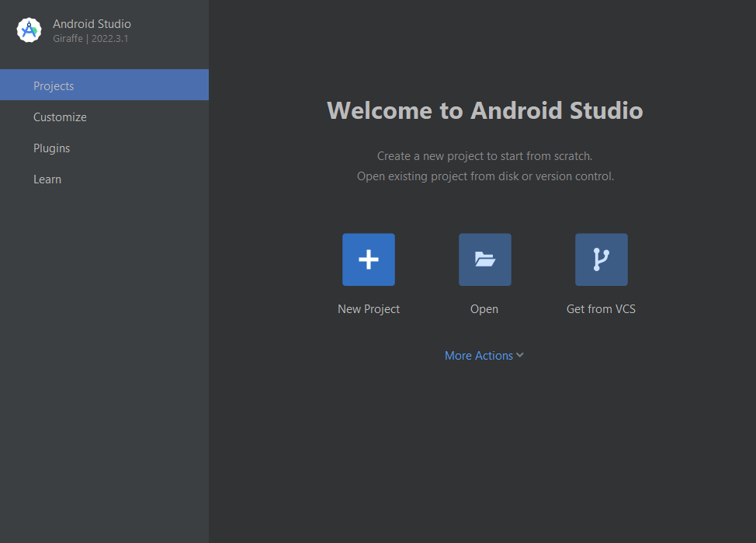
Task: Click the Android Studio logo icon
Action: pos(29,30)
